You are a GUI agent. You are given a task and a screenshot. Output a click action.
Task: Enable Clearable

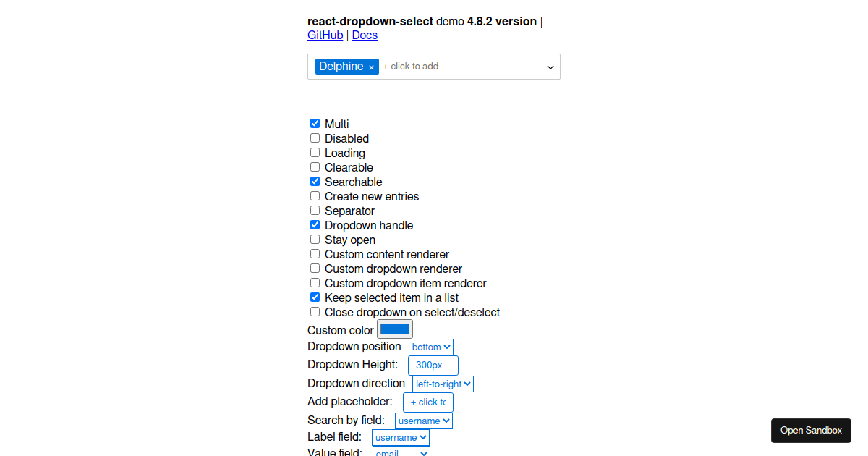point(315,166)
